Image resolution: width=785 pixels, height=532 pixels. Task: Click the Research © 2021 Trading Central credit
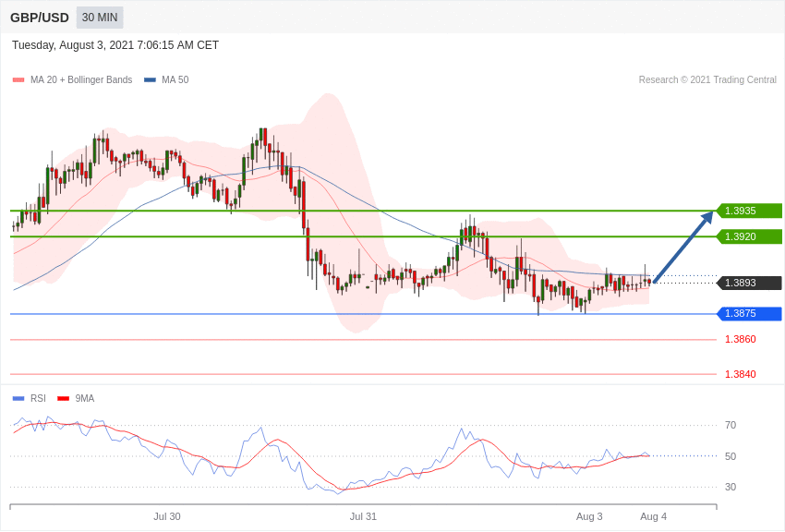(707, 80)
